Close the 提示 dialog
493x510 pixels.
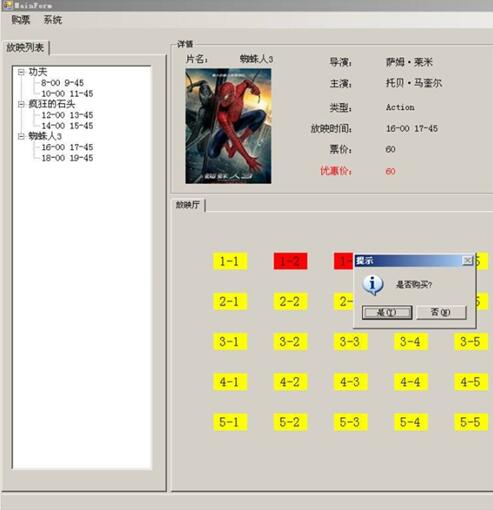pos(468,260)
